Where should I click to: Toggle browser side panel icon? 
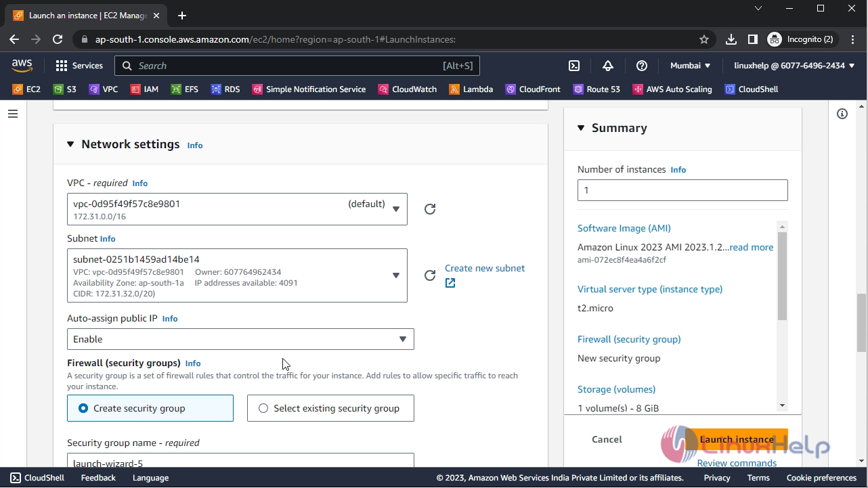[x=752, y=39]
